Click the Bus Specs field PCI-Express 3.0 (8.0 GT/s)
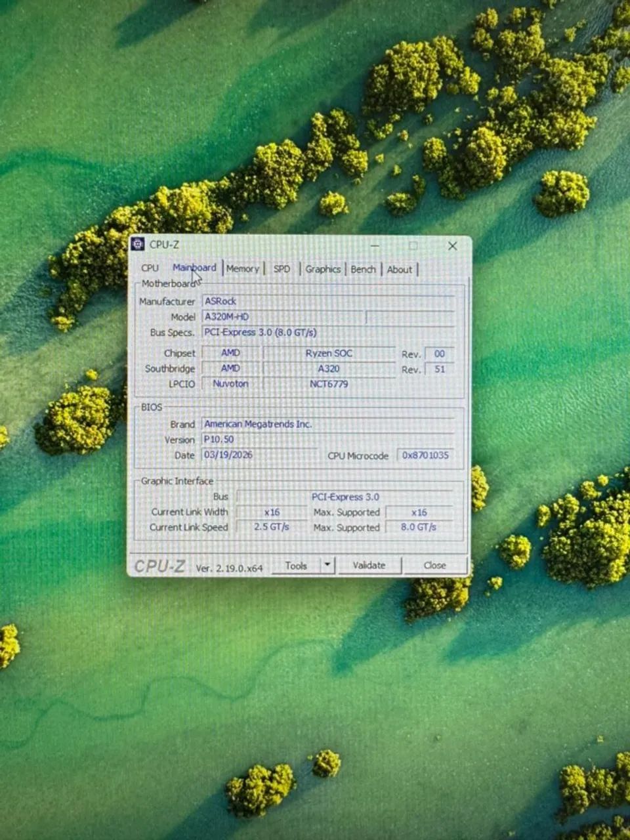Viewport: 630px width, 840px height. coord(328,332)
